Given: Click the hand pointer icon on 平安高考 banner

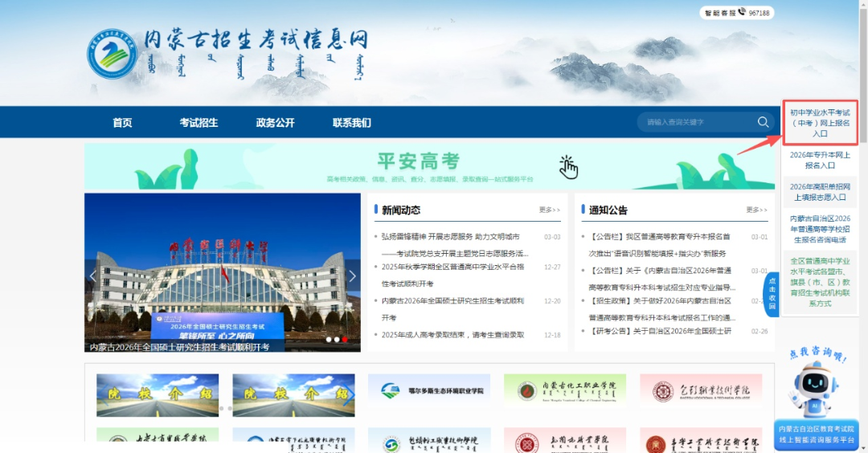Looking at the screenshot, I should point(568,166).
